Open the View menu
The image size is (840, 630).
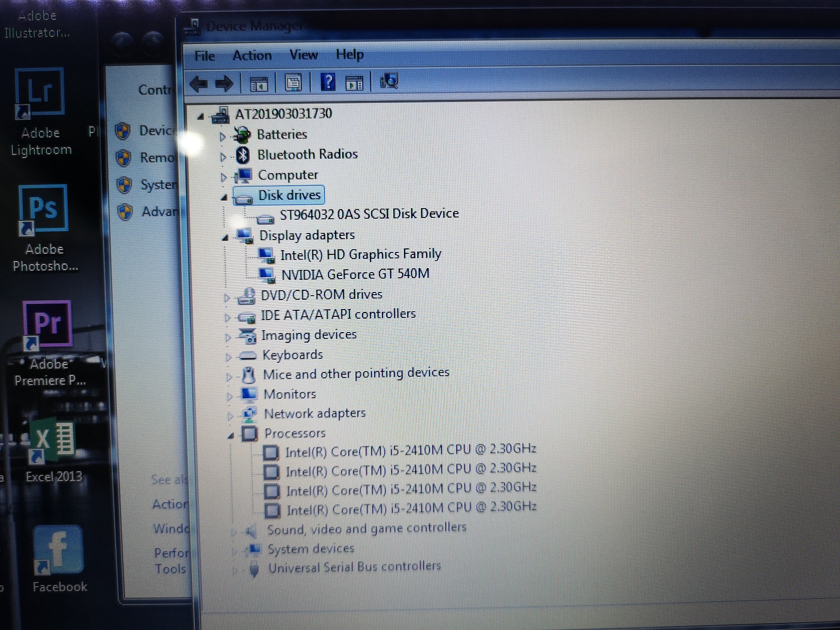point(303,55)
